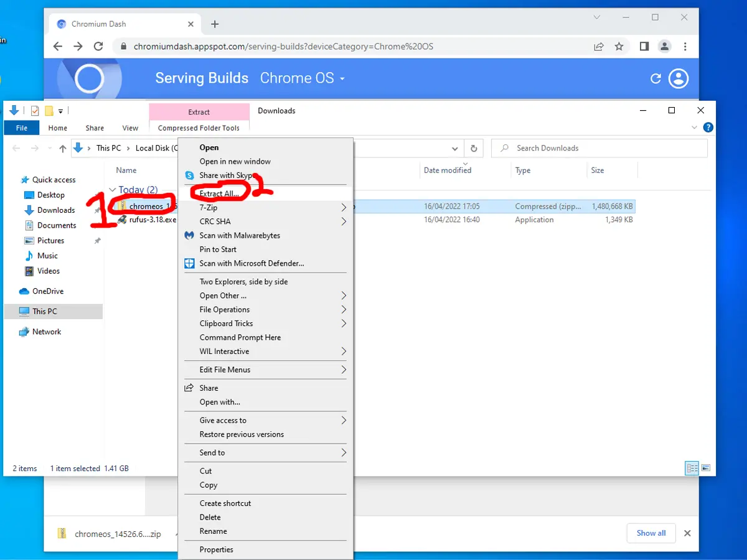The width and height of the screenshot is (747, 560).
Task: Expand the Open Other submenu
Action: 265,296
